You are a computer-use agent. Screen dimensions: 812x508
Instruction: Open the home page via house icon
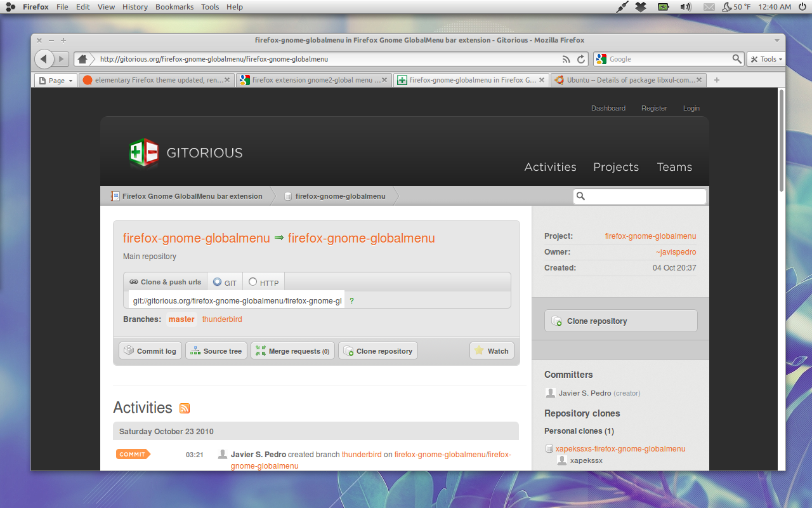click(82, 59)
